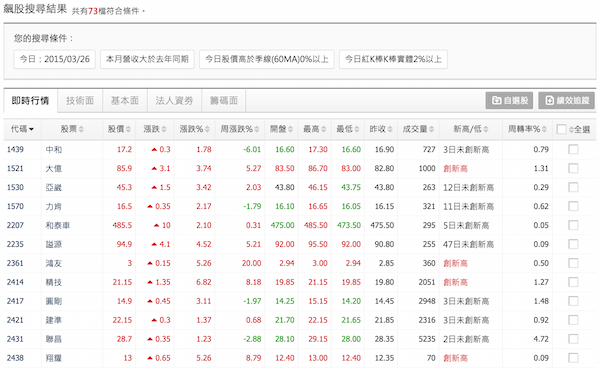Click the 飆股搜尋結果 heading

pyautogui.click(x=35, y=9)
